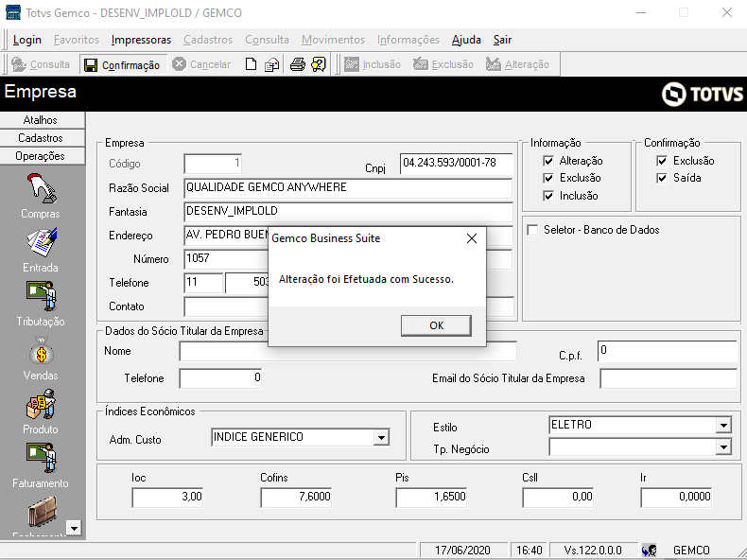Open the Faturamento sidebar icon
747x560 pixels.
click(42, 458)
